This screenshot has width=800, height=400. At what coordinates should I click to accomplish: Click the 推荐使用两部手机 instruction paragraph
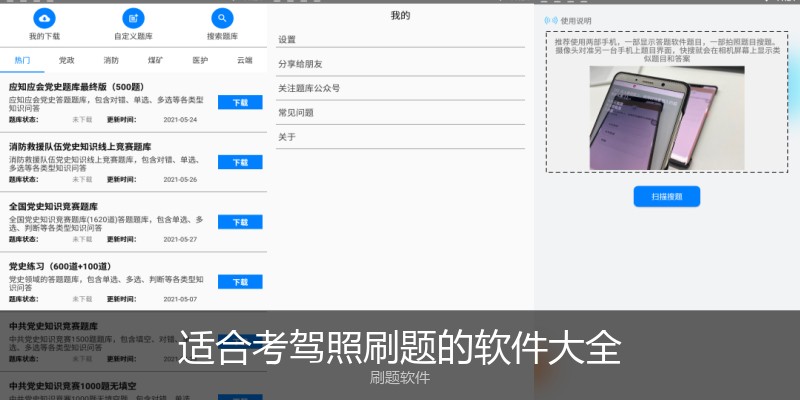667,51
